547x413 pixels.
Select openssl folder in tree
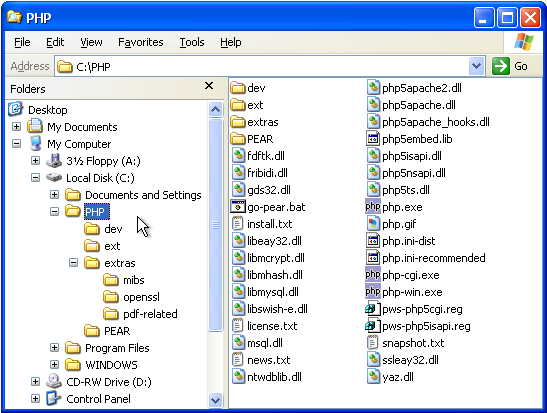[141, 297]
